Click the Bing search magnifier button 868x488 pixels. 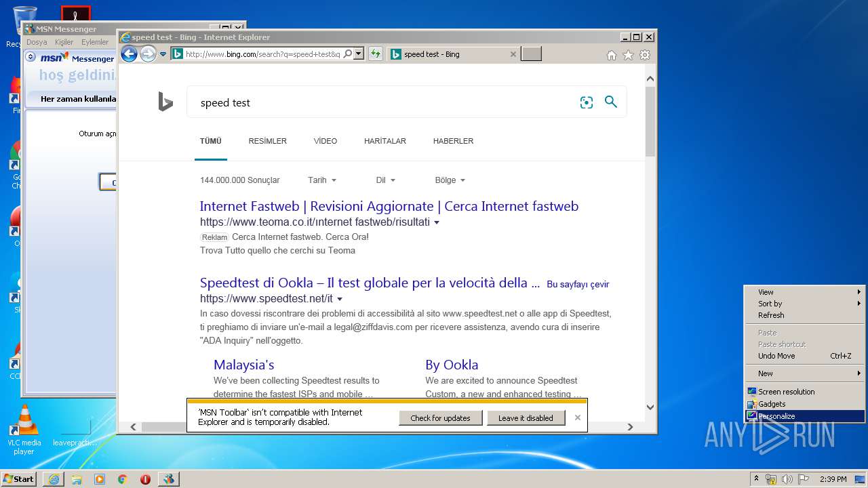pyautogui.click(x=611, y=102)
